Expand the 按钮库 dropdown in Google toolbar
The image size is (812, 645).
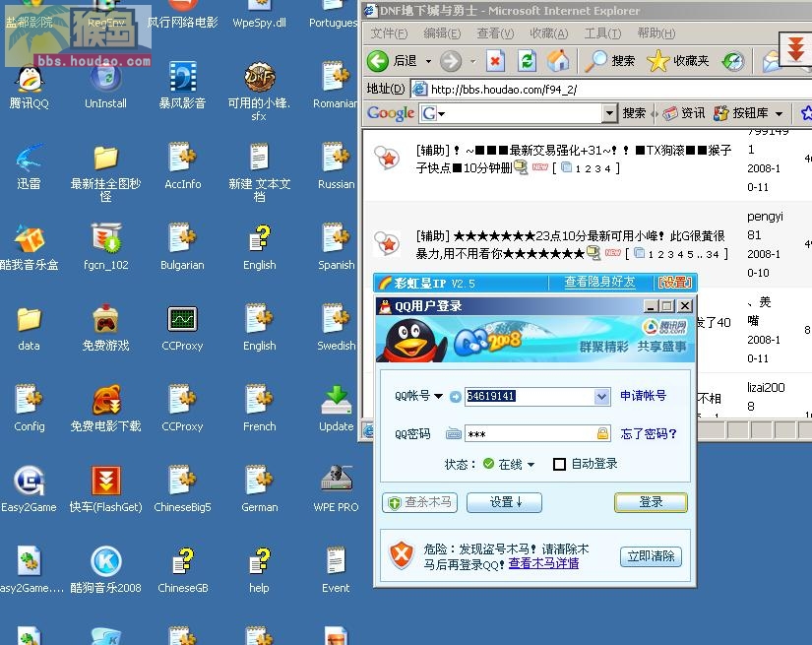[779, 113]
